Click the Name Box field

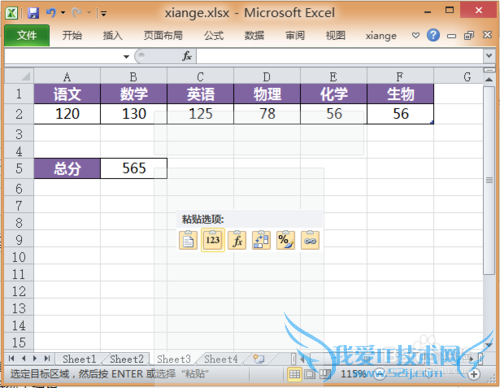pos(63,56)
